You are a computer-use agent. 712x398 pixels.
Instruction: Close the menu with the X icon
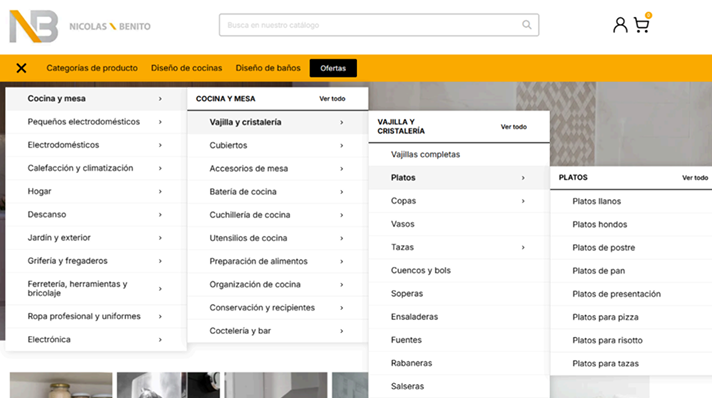coord(21,68)
